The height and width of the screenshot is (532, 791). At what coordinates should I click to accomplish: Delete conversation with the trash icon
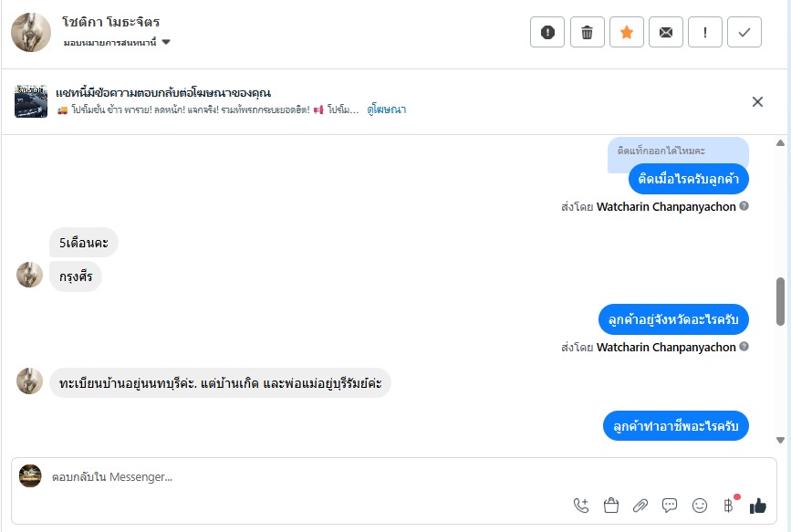coord(587,33)
